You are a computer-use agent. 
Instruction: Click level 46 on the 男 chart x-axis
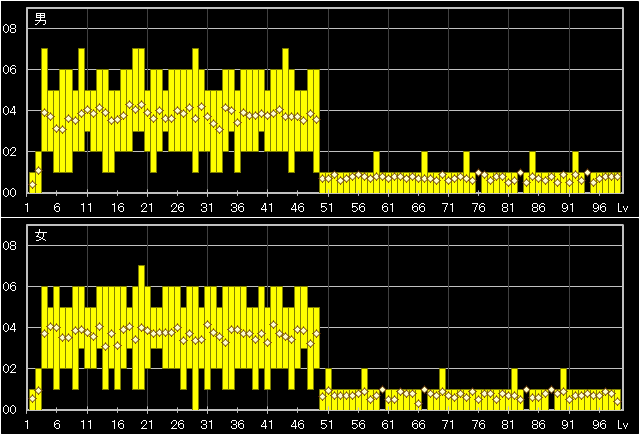tap(298, 208)
